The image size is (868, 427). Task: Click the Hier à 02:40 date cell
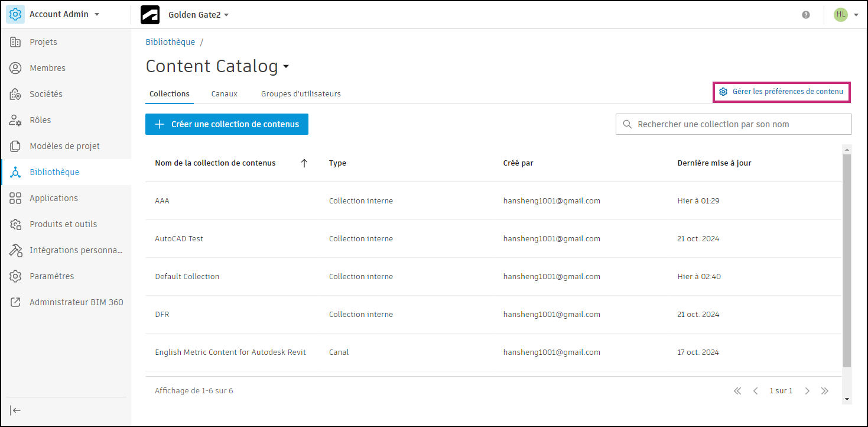[x=699, y=277]
